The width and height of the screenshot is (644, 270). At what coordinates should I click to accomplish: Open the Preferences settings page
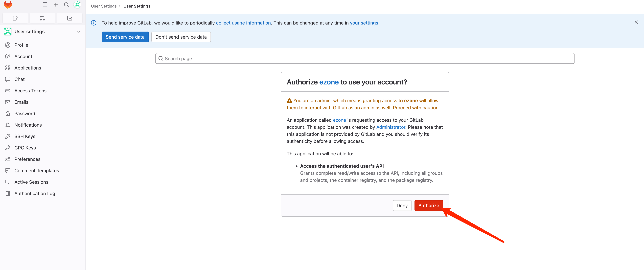(27, 159)
